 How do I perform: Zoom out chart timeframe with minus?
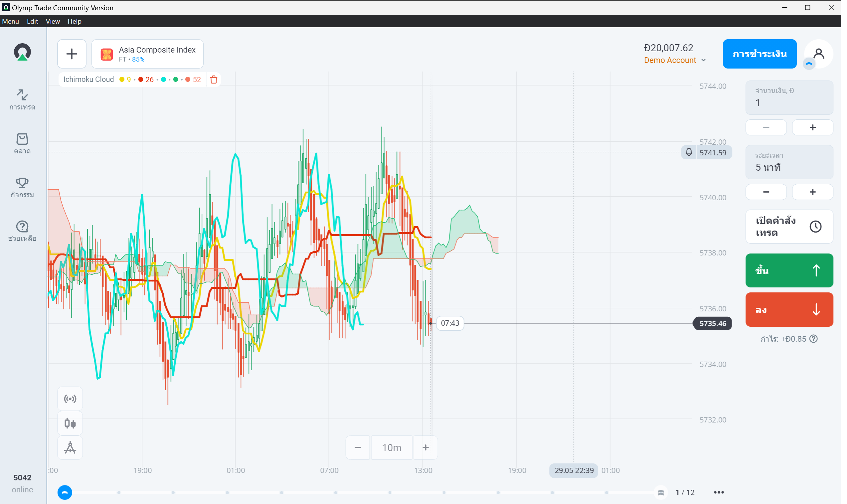pyautogui.click(x=358, y=448)
